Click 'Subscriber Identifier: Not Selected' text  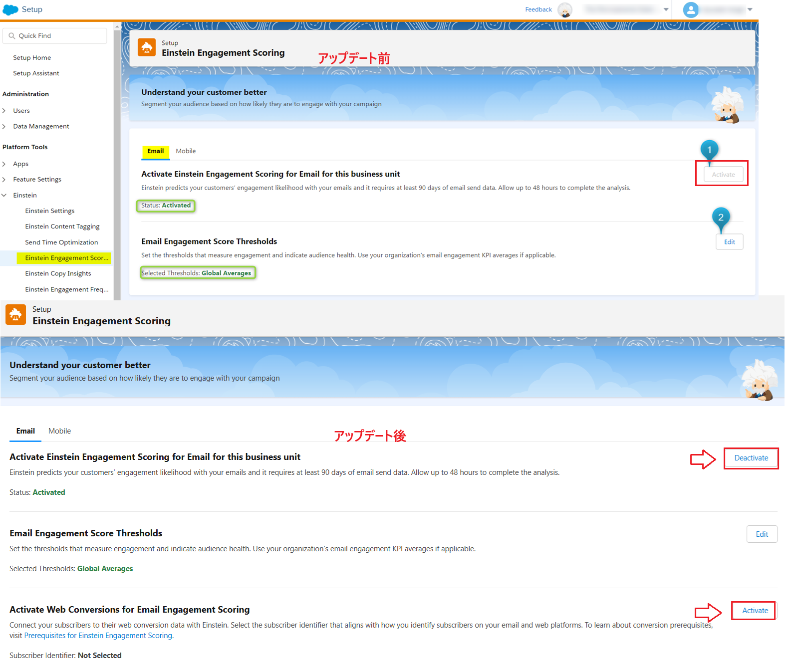tap(65, 656)
